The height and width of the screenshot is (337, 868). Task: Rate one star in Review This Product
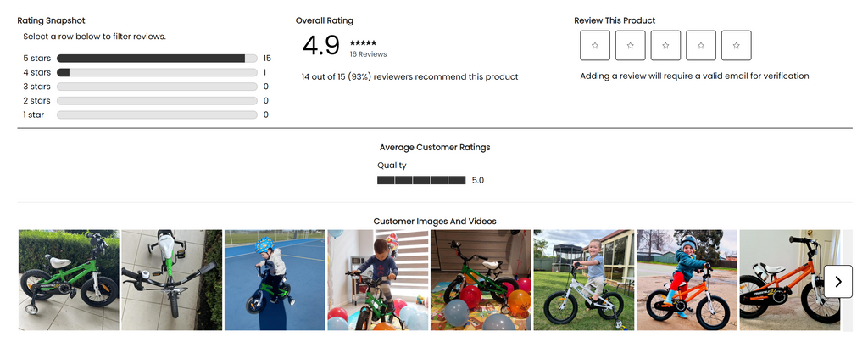coord(594,46)
